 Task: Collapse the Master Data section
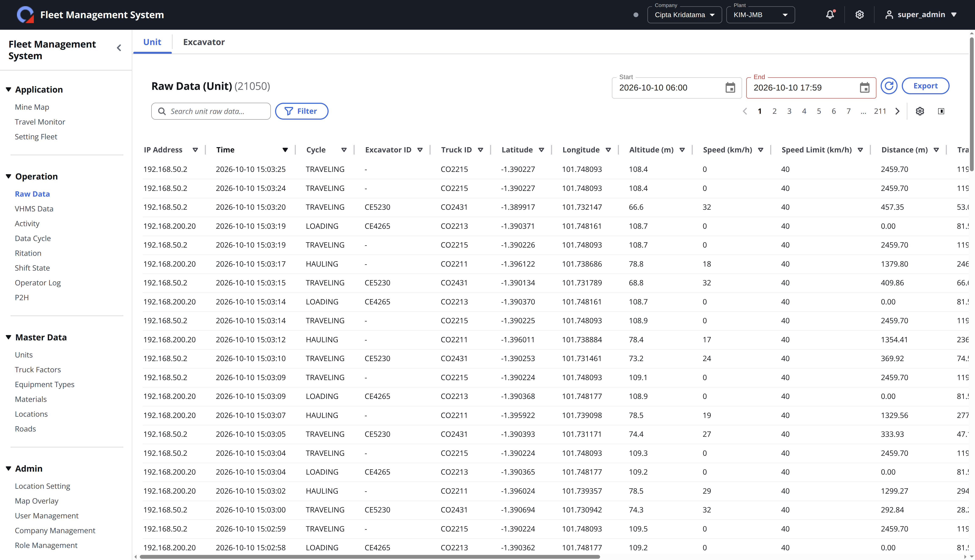(x=8, y=337)
